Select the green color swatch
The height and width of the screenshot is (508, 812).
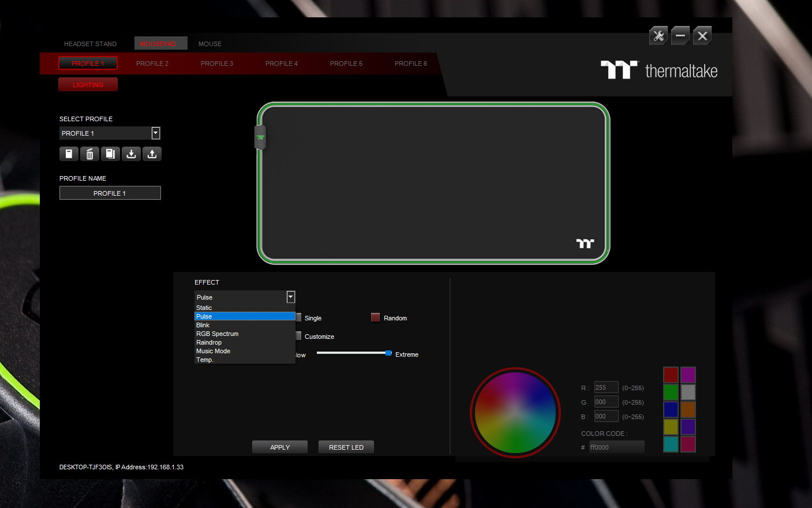671,392
